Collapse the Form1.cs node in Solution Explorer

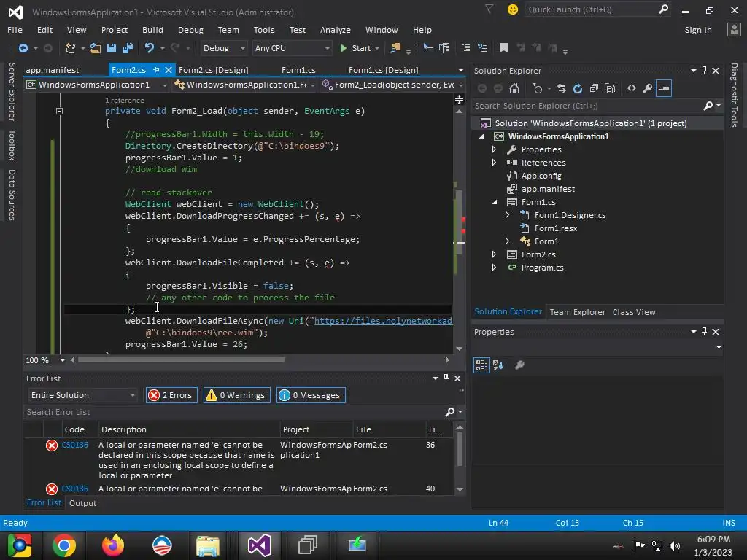495,202
